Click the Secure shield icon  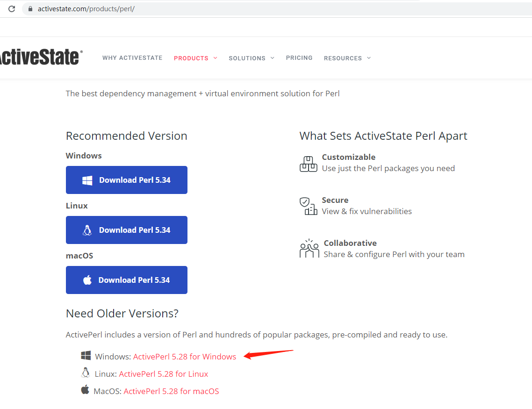308,206
